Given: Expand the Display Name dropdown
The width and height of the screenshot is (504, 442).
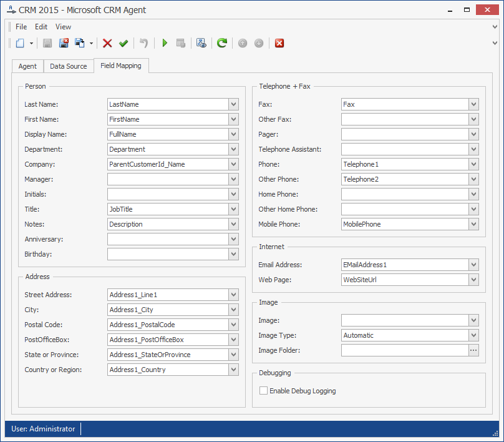Looking at the screenshot, I should point(234,134).
